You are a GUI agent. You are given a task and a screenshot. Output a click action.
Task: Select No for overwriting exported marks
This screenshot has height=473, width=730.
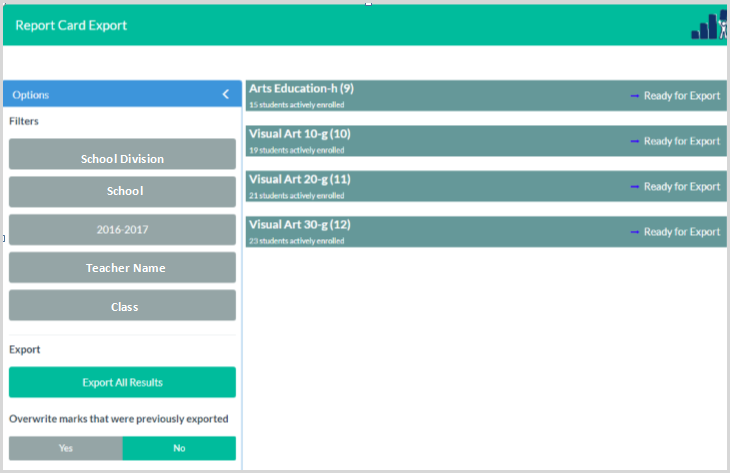click(179, 448)
